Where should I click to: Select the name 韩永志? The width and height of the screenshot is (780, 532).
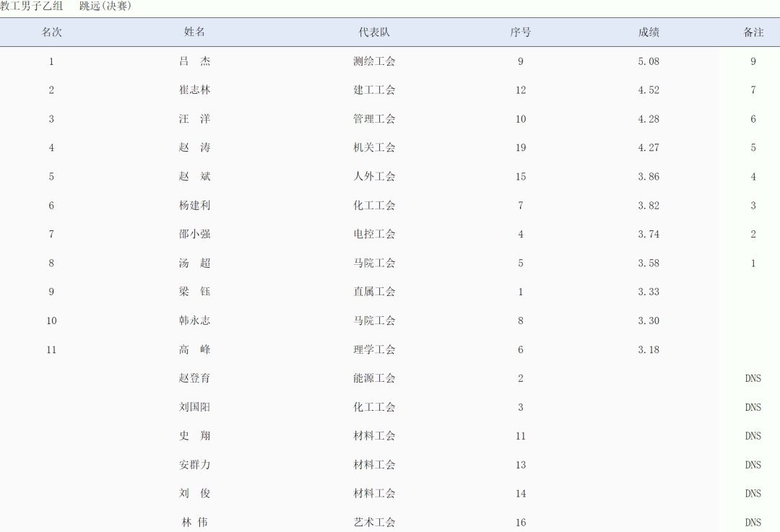[195, 321]
